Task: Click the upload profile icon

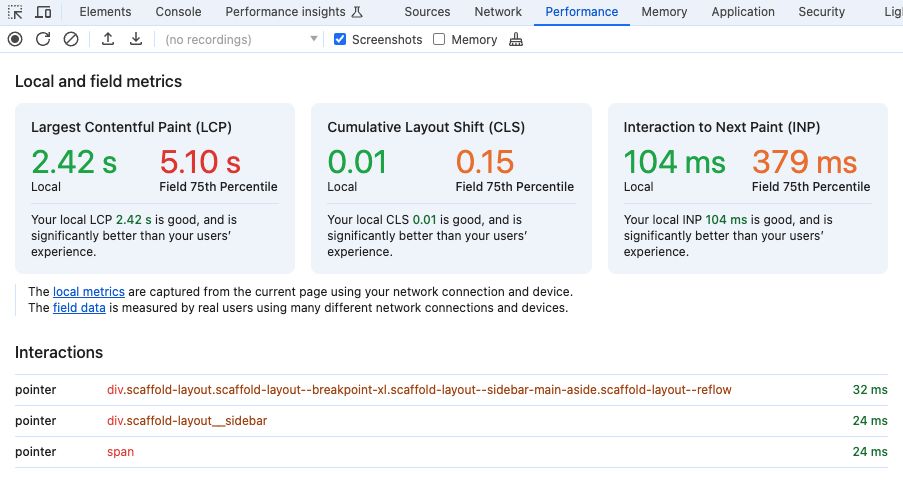Action: [108, 39]
